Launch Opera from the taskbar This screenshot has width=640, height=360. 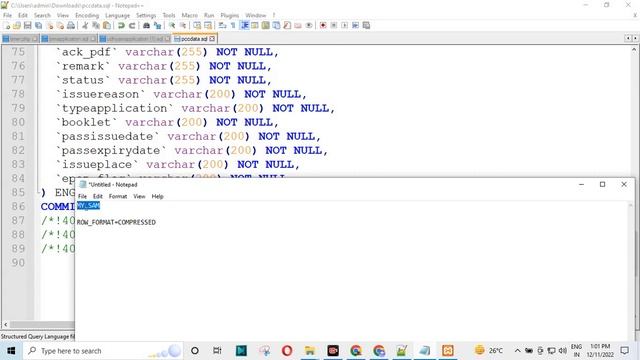point(287,351)
